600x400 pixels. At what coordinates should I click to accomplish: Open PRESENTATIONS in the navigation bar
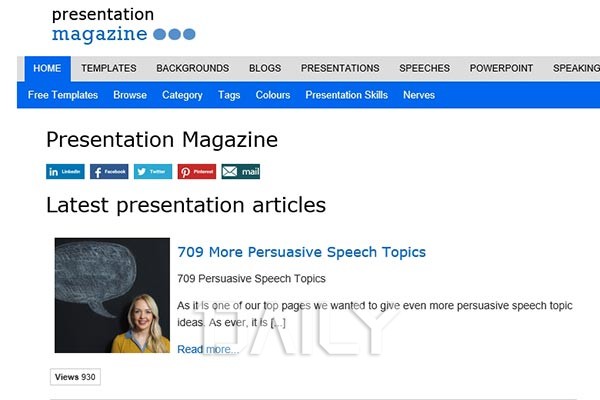click(340, 69)
